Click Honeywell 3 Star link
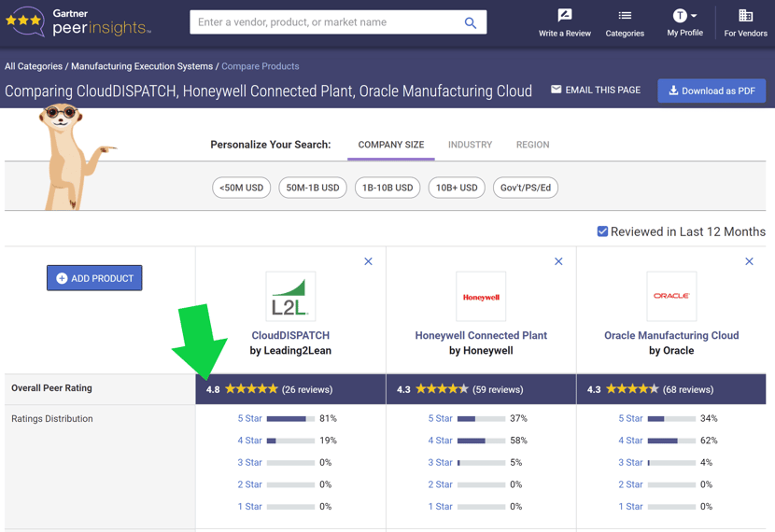The width and height of the screenshot is (775, 532). pyautogui.click(x=441, y=462)
